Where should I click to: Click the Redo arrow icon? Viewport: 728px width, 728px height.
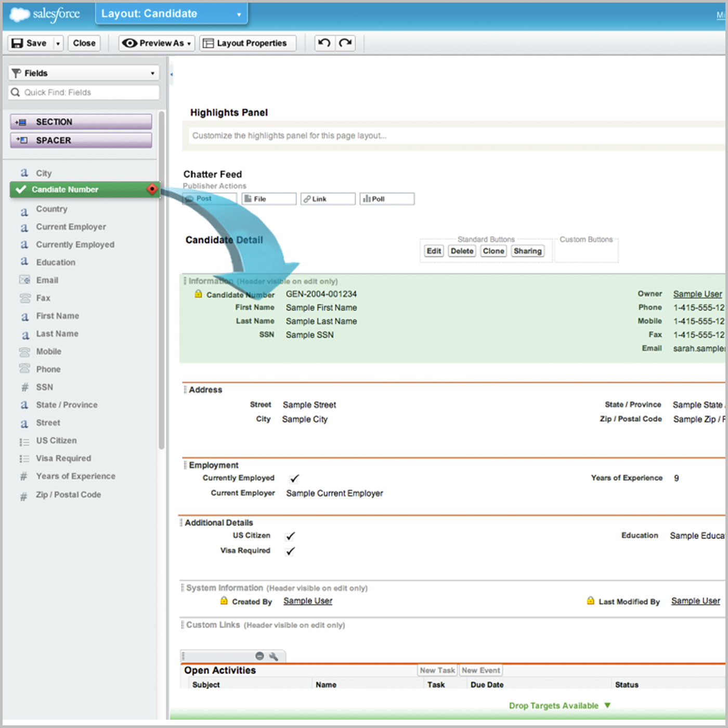[345, 43]
